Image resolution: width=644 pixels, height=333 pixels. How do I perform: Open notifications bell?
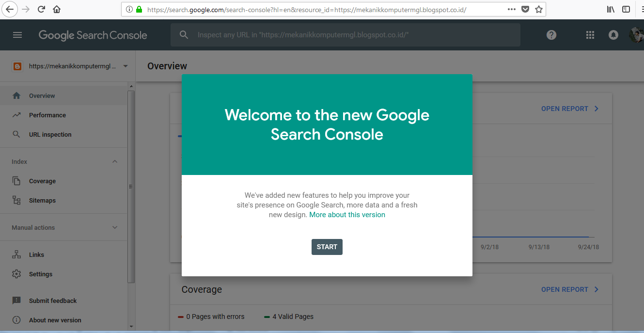[x=613, y=35]
